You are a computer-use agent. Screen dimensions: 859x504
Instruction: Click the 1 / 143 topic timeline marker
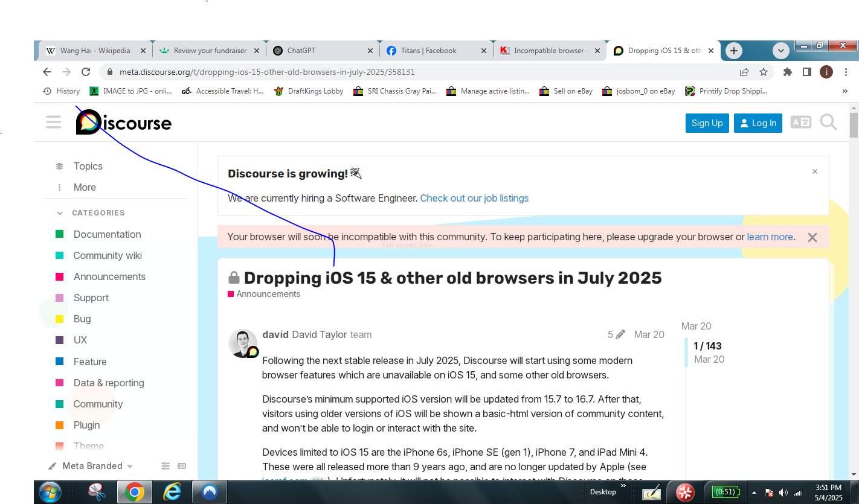point(707,346)
